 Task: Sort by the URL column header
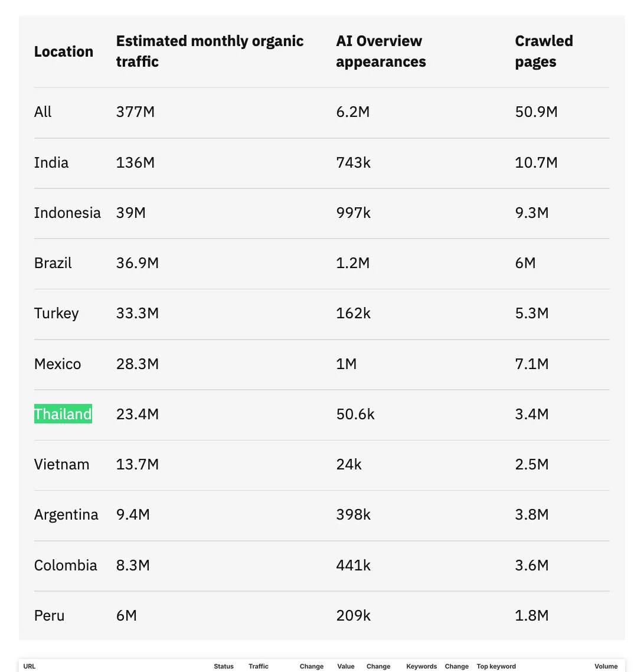[29, 666]
